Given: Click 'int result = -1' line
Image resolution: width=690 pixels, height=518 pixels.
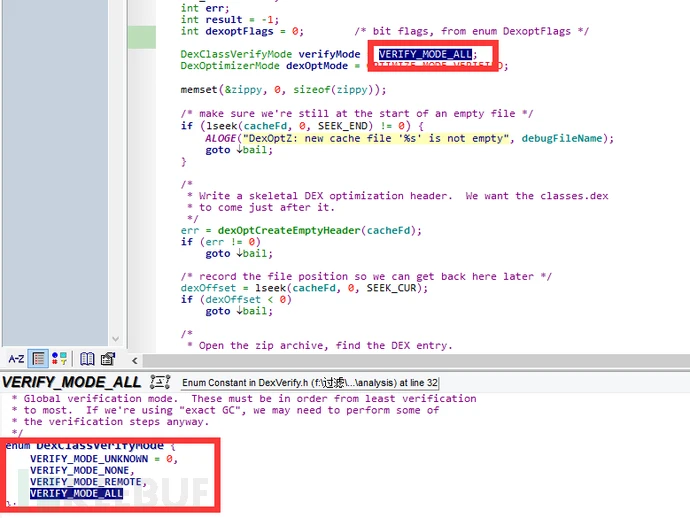Looking at the screenshot, I should pos(229,20).
